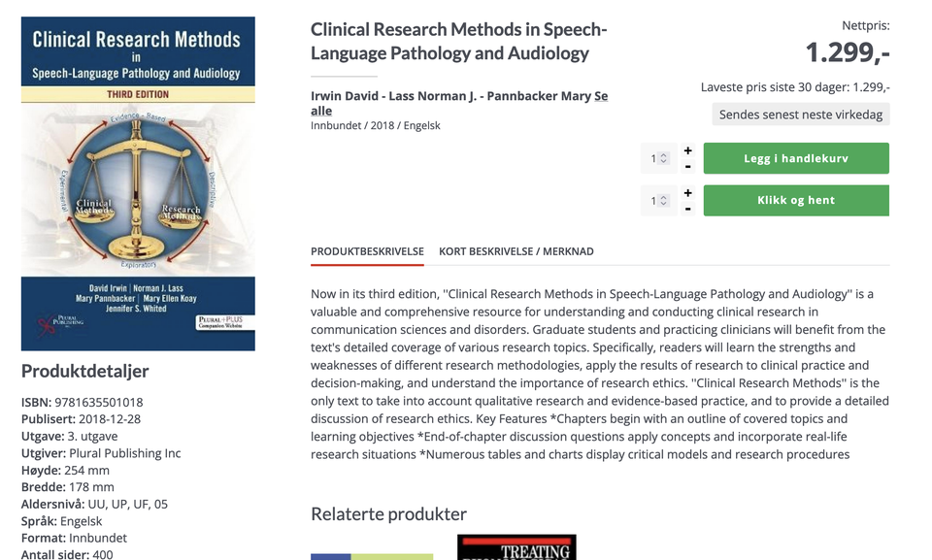932x560 pixels.
Task: Open the Treating related product thumbnail
Action: (x=516, y=547)
